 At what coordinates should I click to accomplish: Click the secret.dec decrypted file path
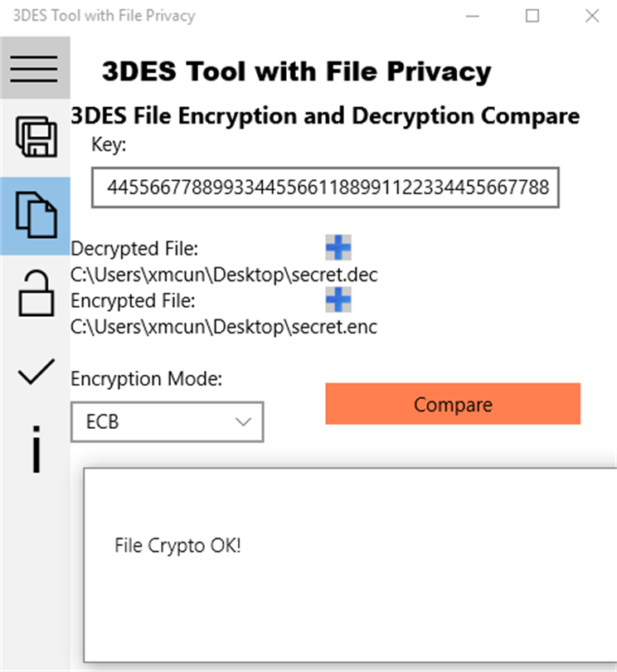[225, 275]
